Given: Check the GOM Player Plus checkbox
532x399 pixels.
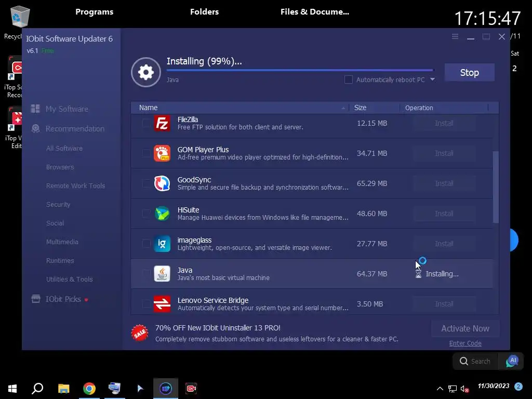Looking at the screenshot, I should [x=146, y=153].
